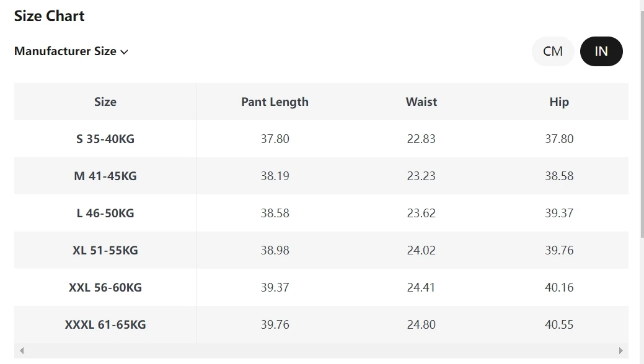Select the S 35-40KG size row
This screenshot has width=644, height=364.
(x=321, y=139)
